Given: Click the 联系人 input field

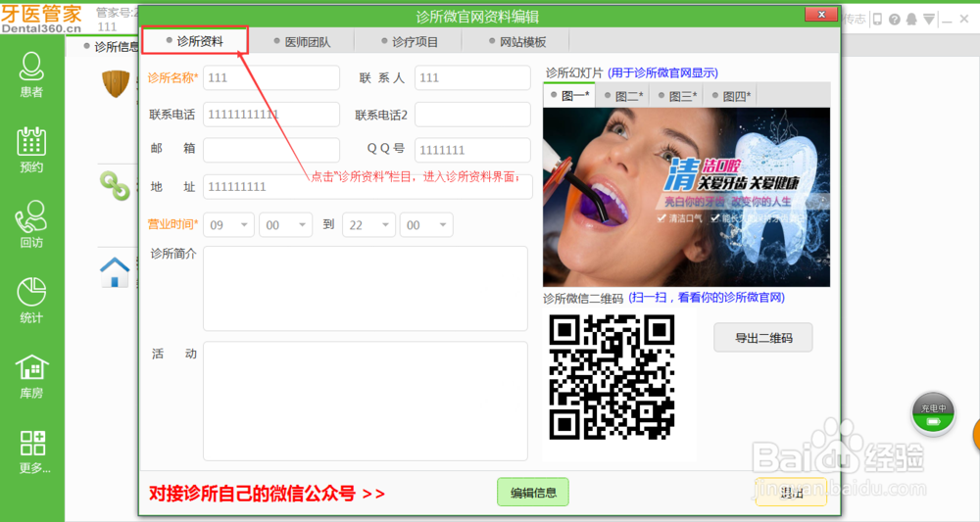Looking at the screenshot, I should pos(472,78).
